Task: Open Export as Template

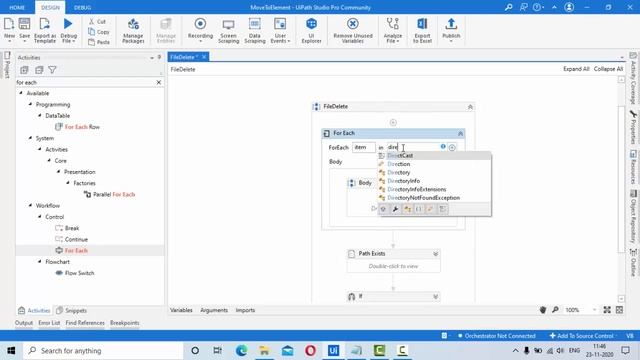Action: [x=45, y=30]
